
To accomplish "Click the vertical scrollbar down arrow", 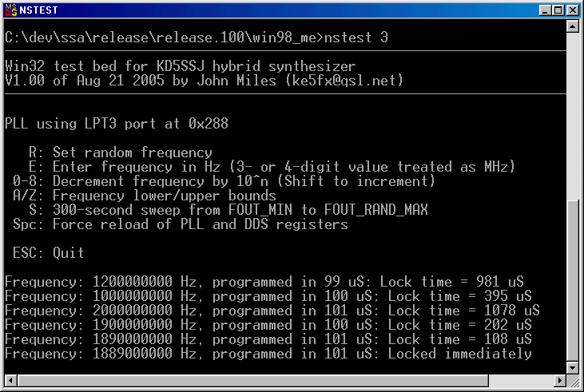I will (x=573, y=368).
